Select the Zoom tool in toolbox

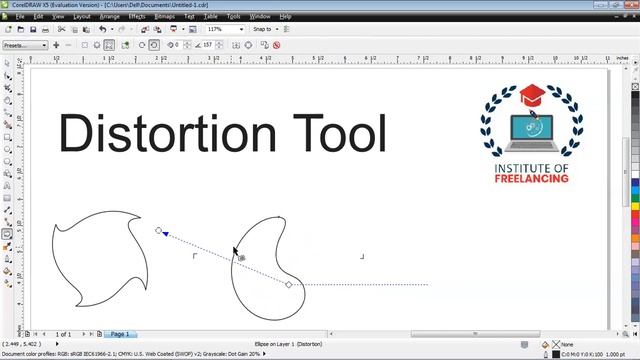7,100
